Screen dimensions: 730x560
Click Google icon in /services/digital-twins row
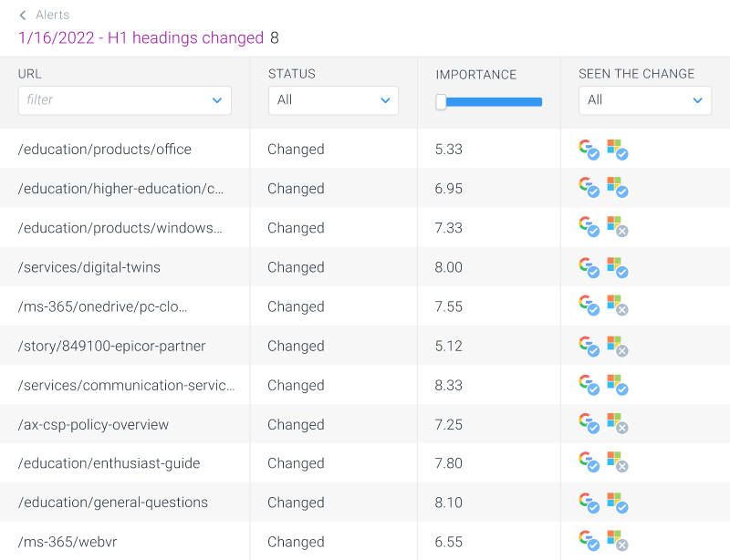coord(589,267)
